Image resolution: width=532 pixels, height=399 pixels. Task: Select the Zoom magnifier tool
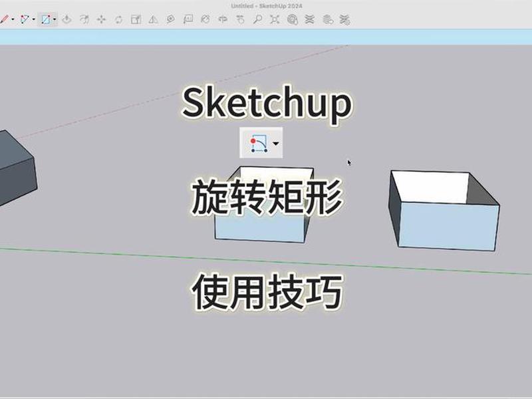257,19
